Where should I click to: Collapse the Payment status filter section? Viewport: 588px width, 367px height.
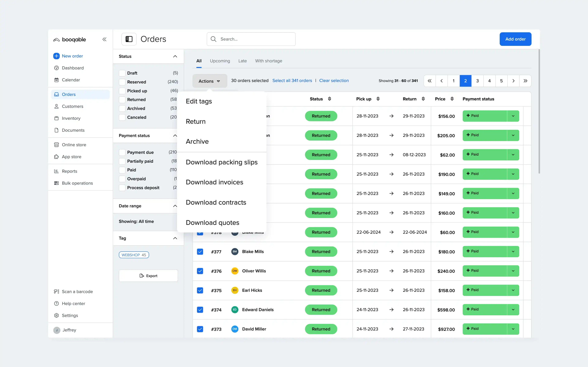(x=175, y=136)
